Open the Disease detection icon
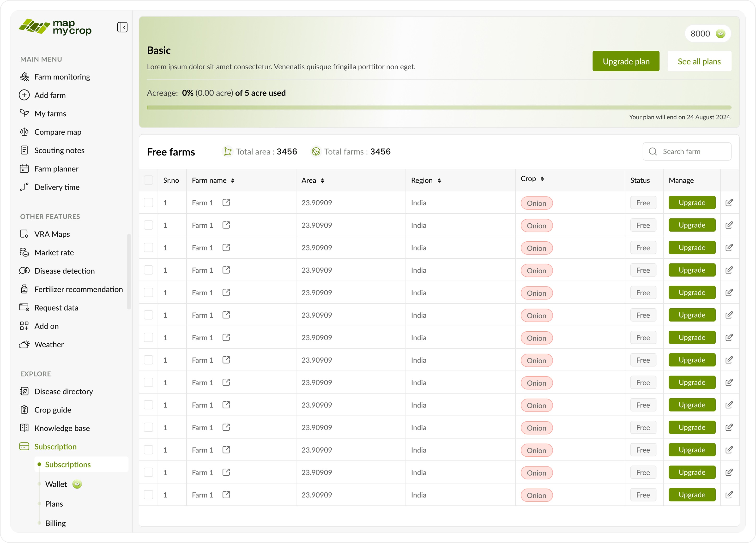756x543 pixels. pos(24,270)
